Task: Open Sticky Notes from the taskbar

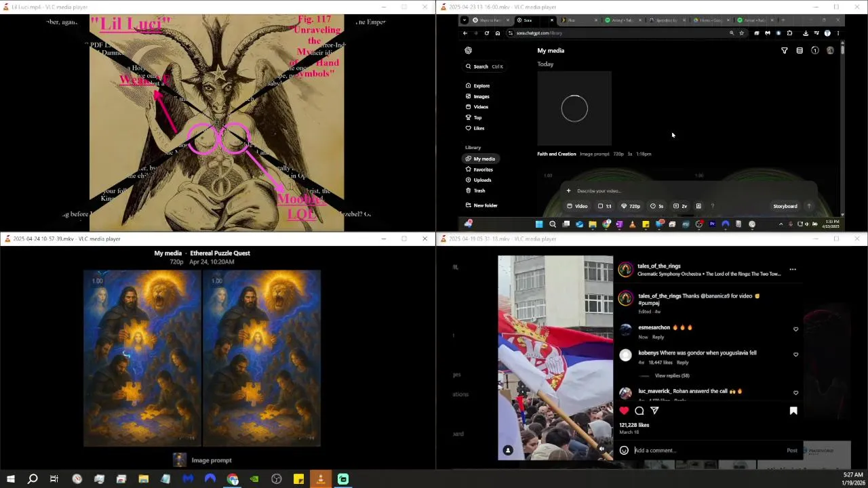Action: [298, 479]
